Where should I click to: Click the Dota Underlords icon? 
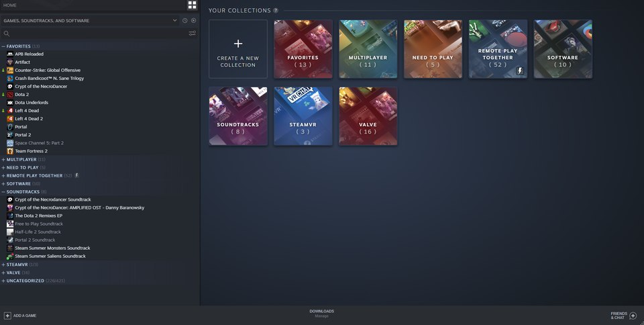pos(10,102)
